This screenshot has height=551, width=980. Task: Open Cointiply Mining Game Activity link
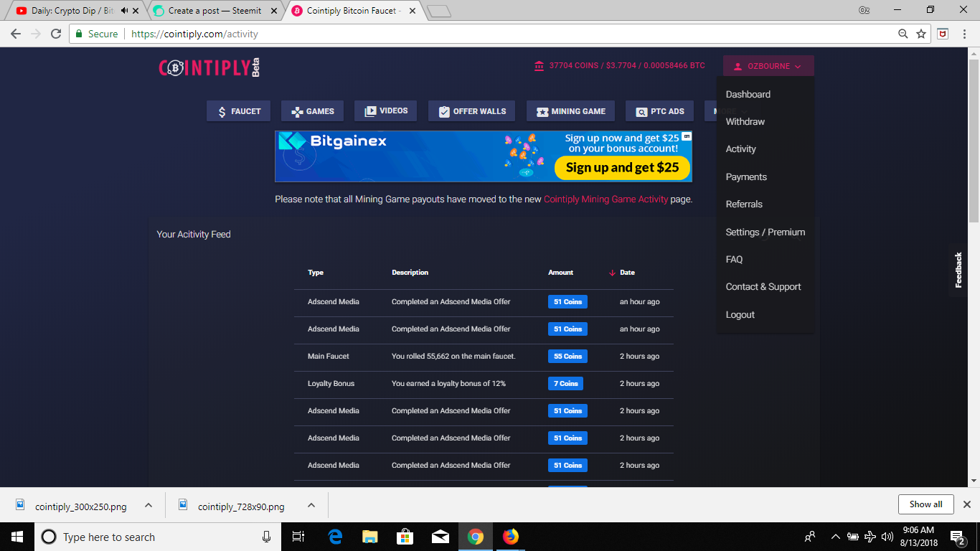click(606, 199)
